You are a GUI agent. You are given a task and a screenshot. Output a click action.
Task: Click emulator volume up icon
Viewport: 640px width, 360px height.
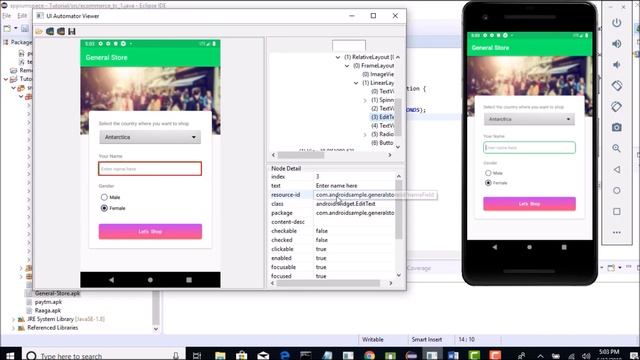(x=616, y=44)
